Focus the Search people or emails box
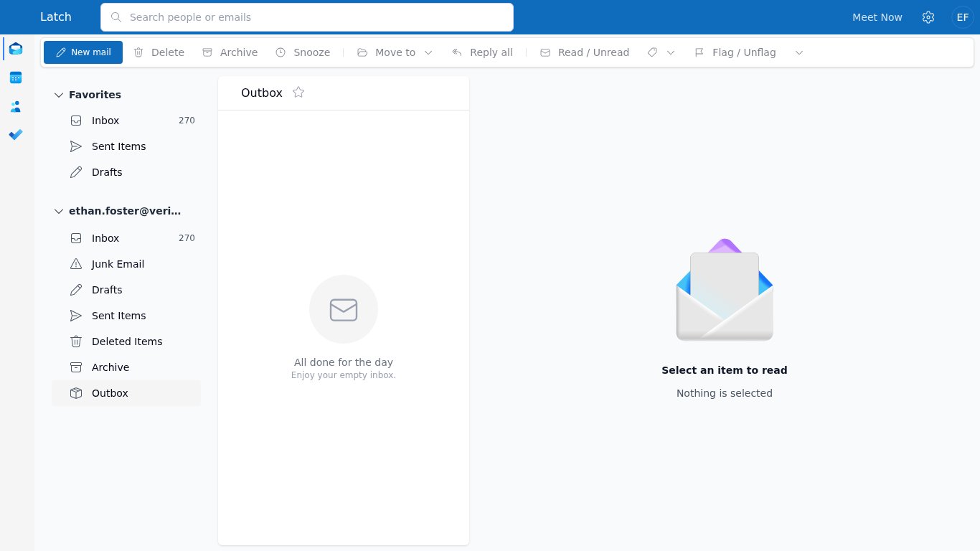The height and width of the screenshot is (551, 980). tap(307, 17)
